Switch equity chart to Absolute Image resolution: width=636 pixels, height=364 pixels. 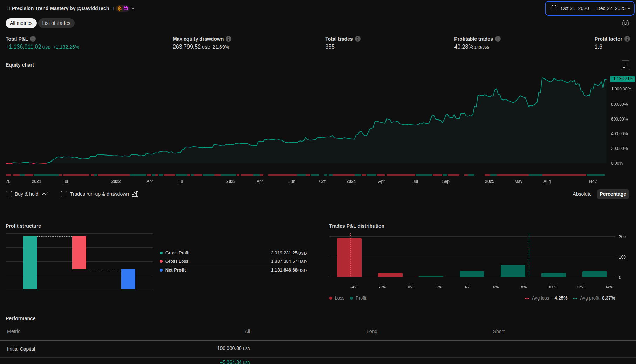pos(582,194)
